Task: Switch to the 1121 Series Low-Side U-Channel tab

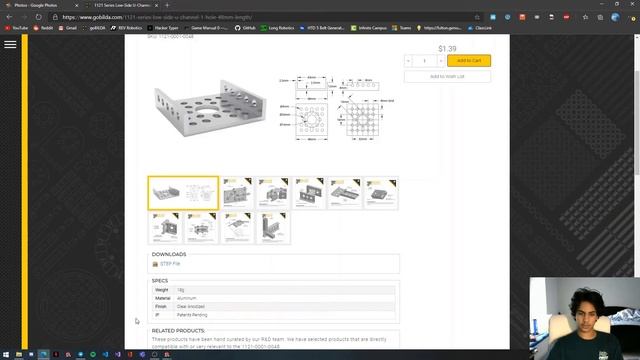Action: tap(122, 5)
